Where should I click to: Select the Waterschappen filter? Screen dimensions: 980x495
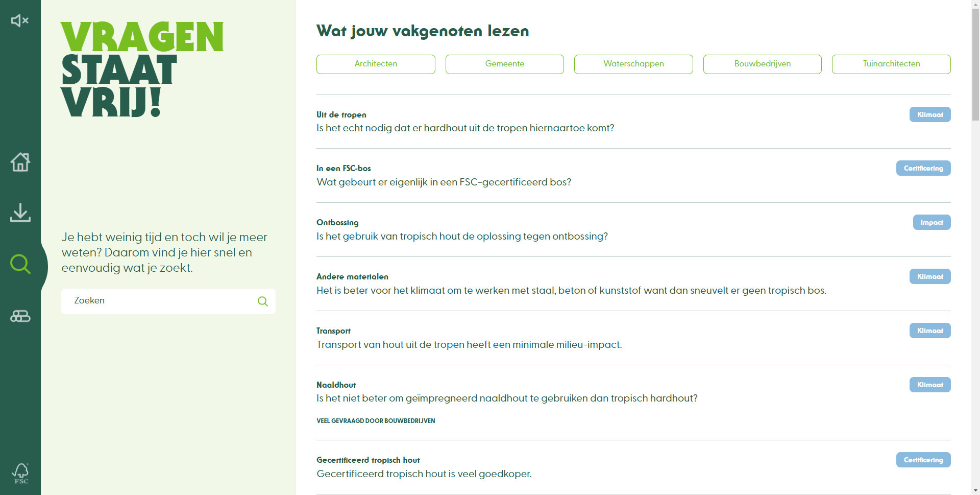[x=633, y=64]
